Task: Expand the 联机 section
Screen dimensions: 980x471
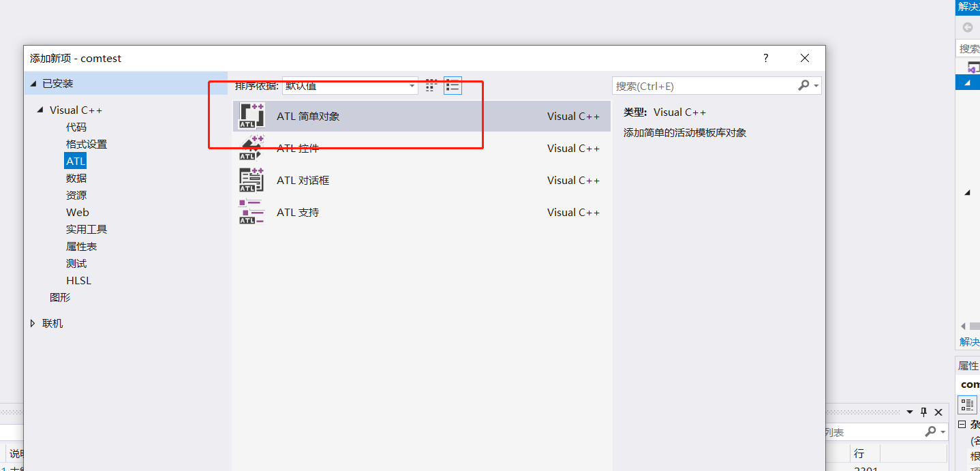Action: 33,324
